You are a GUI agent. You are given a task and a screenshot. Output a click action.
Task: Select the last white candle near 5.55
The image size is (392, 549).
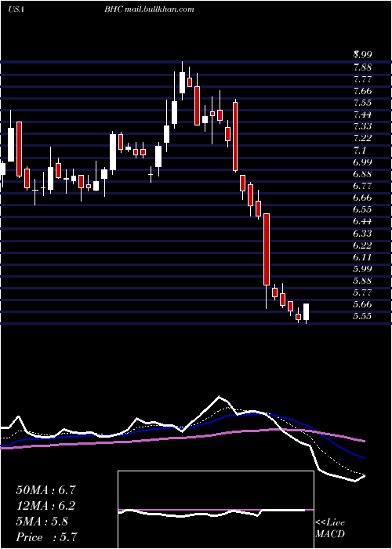(307, 311)
